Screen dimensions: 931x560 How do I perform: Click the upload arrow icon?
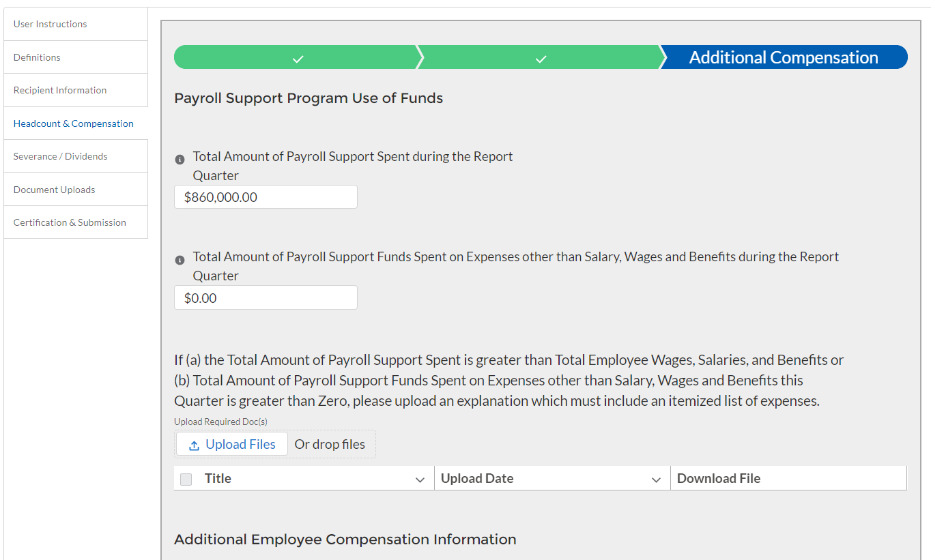(x=194, y=445)
